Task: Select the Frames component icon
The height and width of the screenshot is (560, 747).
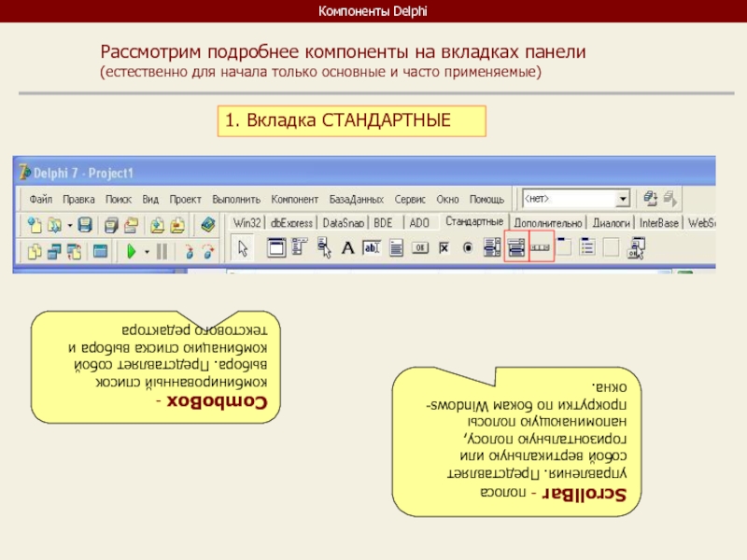Action: (276, 247)
